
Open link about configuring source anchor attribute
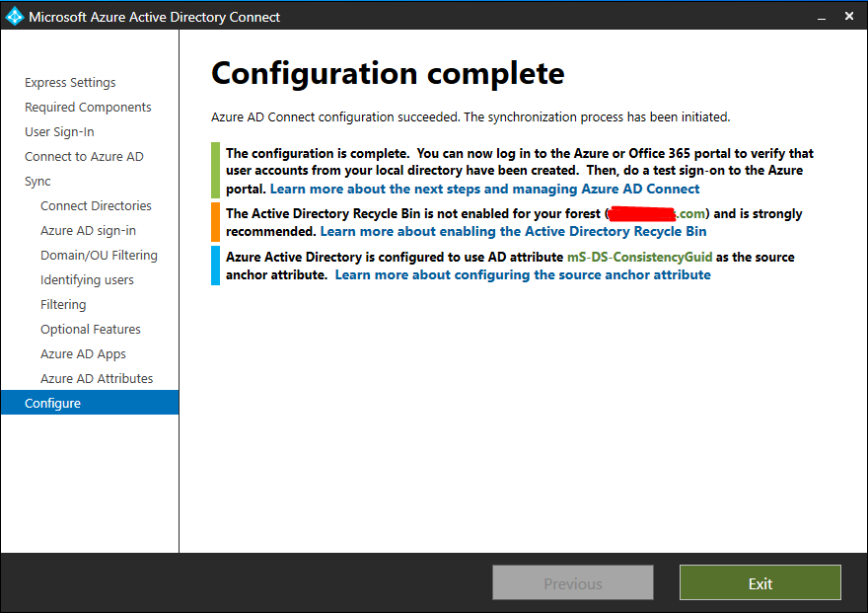point(523,275)
